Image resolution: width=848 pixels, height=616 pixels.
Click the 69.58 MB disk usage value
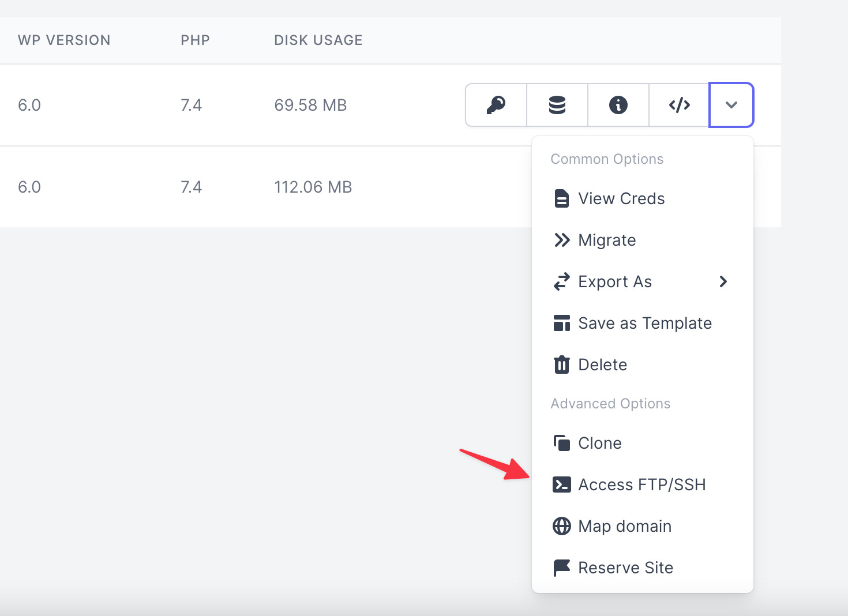[310, 105]
